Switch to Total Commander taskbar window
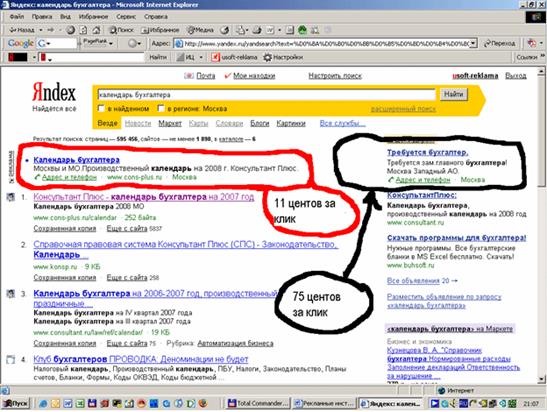 click(258, 404)
